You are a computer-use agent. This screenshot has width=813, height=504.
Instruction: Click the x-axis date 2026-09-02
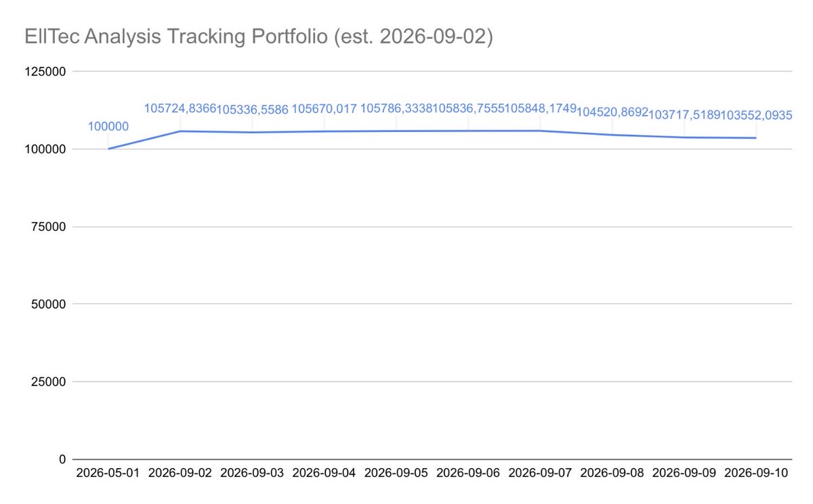pyautogui.click(x=180, y=474)
